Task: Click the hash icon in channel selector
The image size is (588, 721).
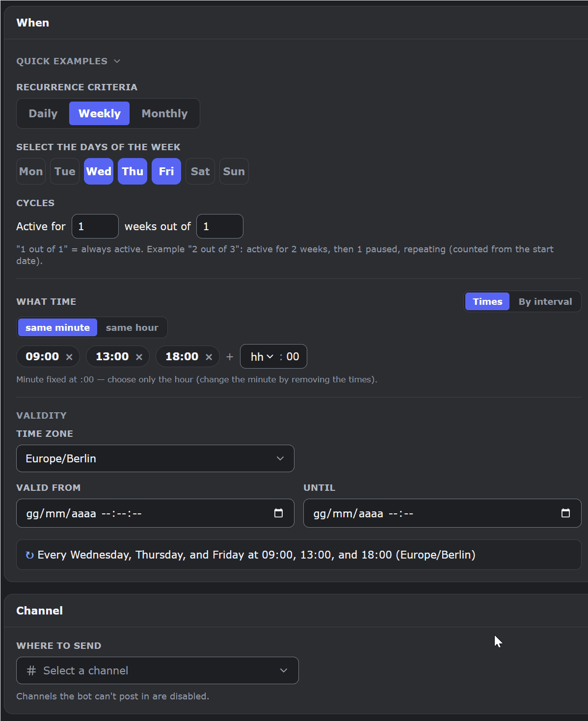Action: coord(31,670)
